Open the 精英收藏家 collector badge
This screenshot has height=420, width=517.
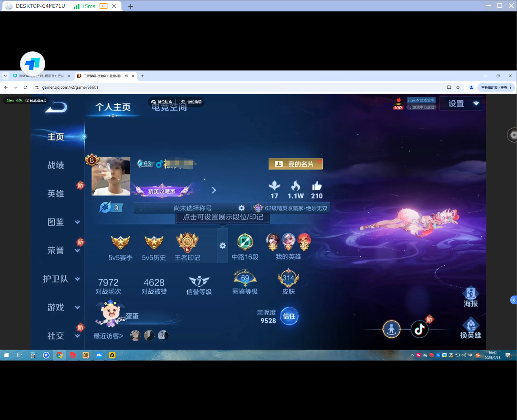(x=162, y=191)
